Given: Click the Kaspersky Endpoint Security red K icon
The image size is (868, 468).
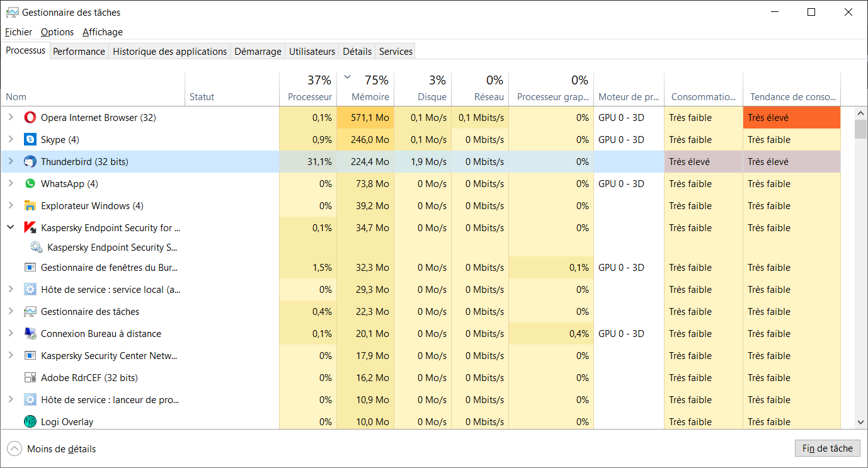Looking at the screenshot, I should 30,228.
